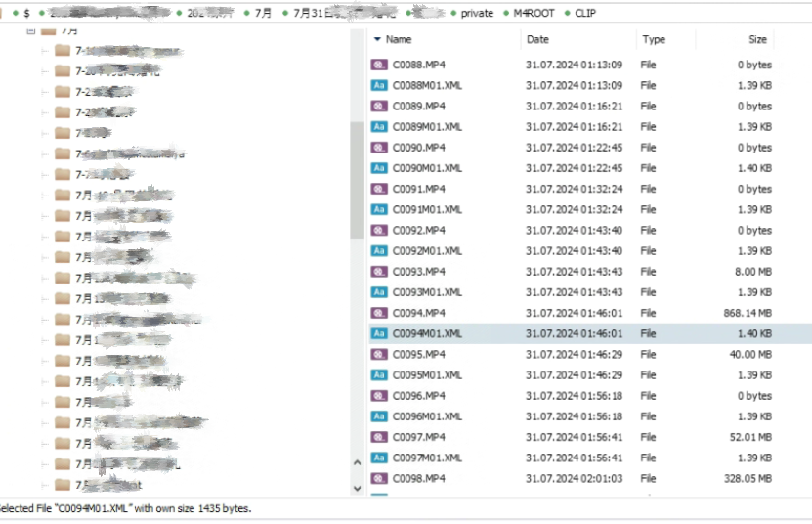Click the folder tree scroll-down arrow
The image size is (812, 524).
pos(357,488)
